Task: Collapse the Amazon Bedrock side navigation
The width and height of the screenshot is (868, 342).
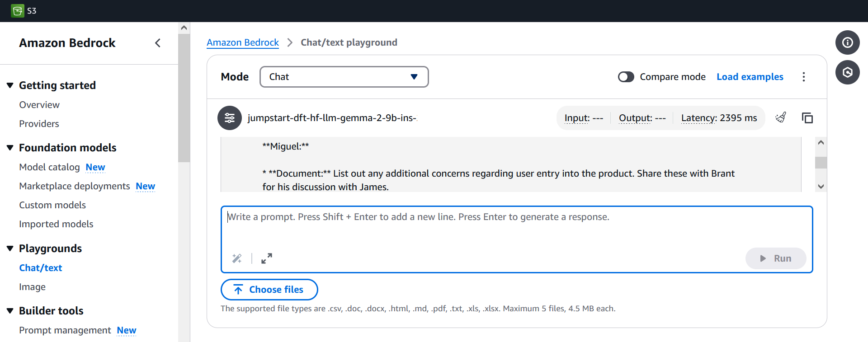Action: click(x=158, y=43)
